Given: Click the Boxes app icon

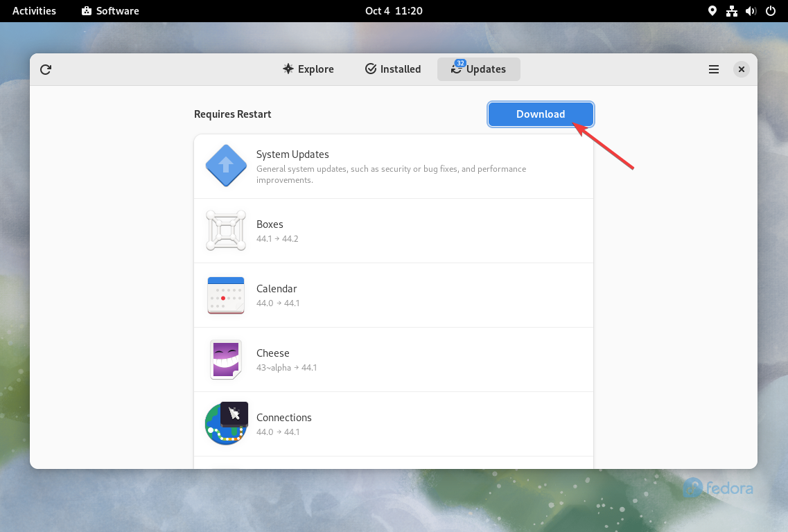Looking at the screenshot, I should [x=226, y=231].
